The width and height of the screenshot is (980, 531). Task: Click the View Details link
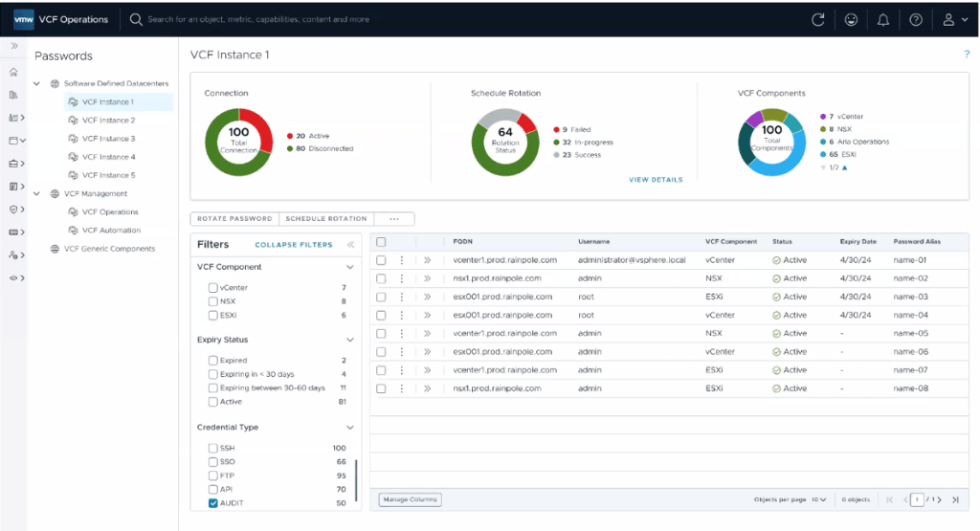(x=656, y=180)
